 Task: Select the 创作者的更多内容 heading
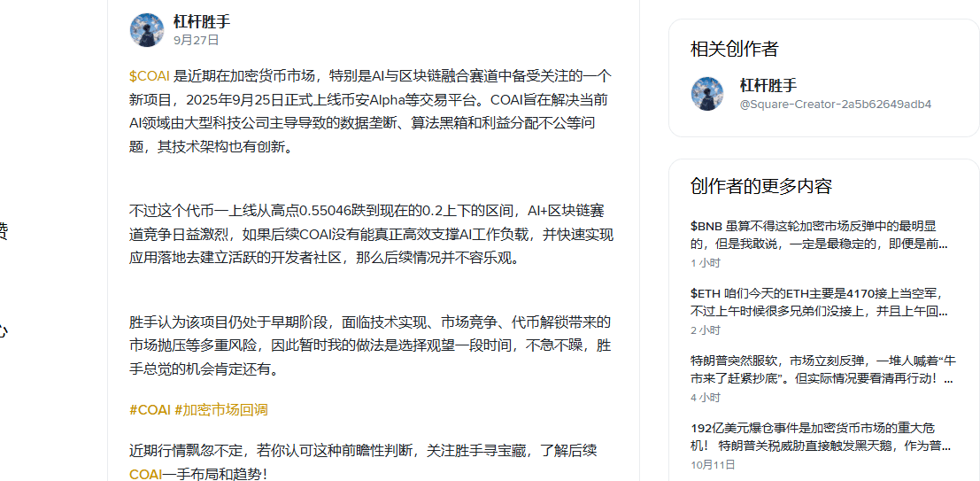pyautogui.click(x=761, y=186)
